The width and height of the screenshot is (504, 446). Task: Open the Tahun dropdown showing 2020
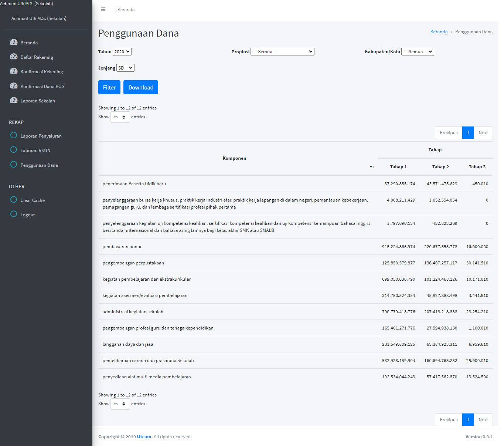pyautogui.click(x=122, y=51)
